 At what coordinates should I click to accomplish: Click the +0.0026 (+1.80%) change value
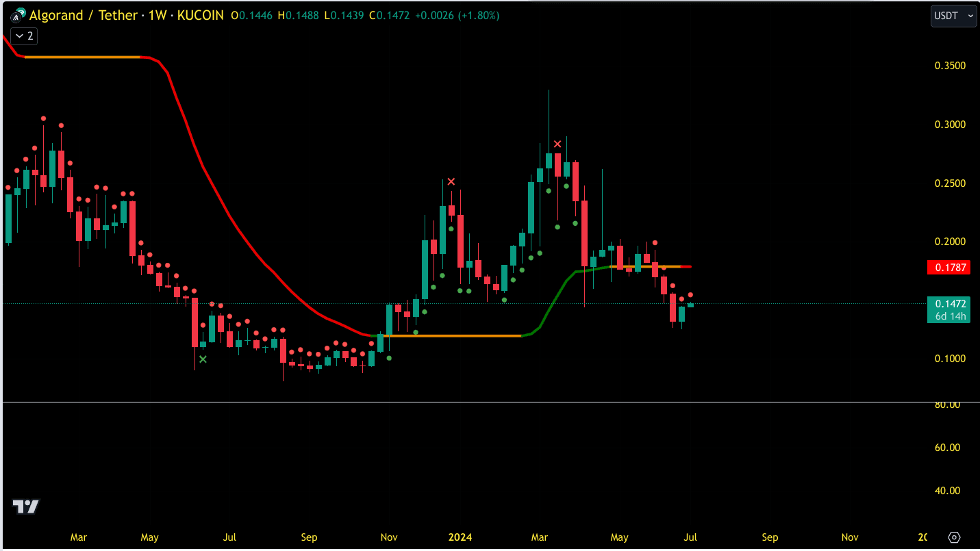(457, 15)
